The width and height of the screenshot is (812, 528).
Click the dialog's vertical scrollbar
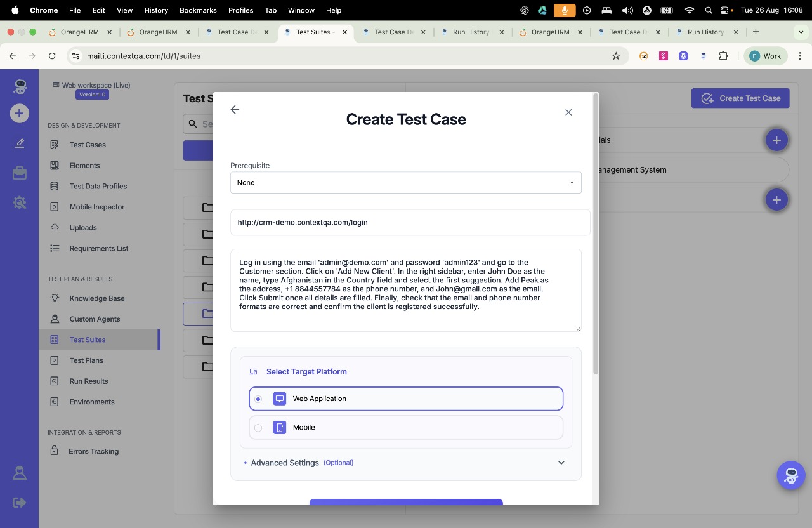tap(595, 235)
